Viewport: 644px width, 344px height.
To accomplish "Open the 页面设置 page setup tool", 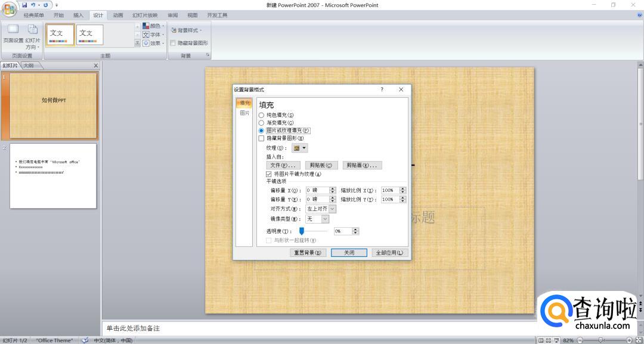I will coord(13,35).
